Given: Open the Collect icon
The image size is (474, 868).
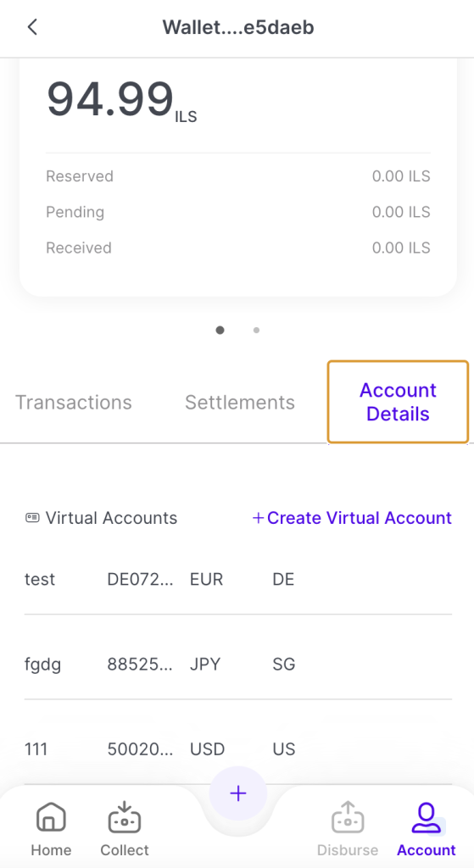Looking at the screenshot, I should point(125,817).
